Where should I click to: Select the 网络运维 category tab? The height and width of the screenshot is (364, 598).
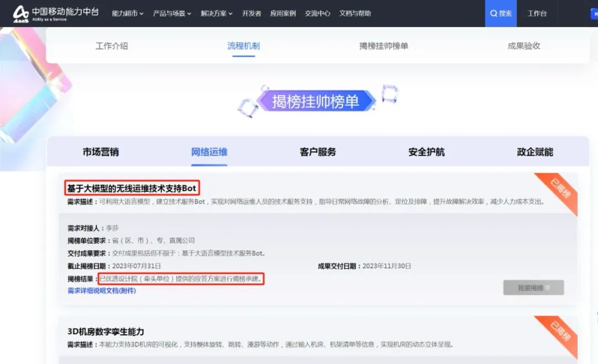[x=209, y=152]
